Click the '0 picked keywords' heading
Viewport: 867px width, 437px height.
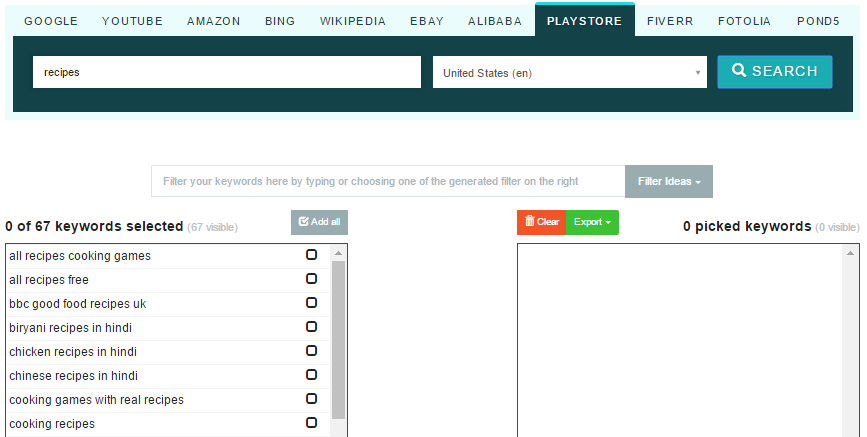coord(747,226)
